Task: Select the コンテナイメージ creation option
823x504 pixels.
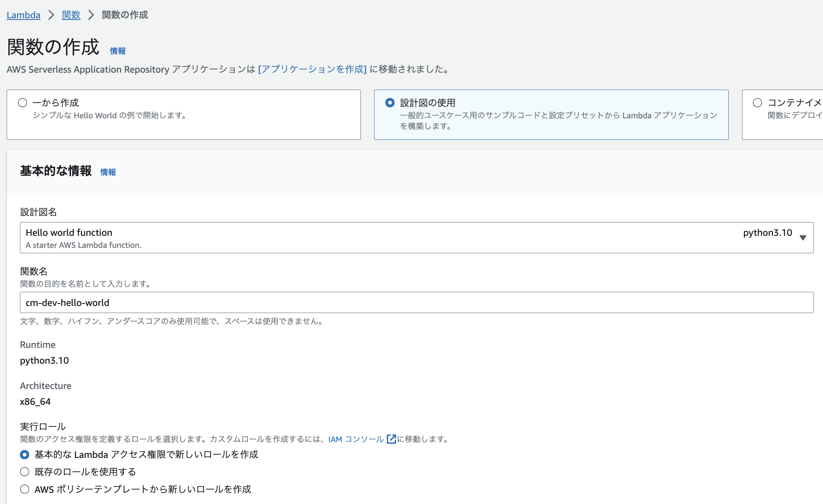Action: (758, 103)
